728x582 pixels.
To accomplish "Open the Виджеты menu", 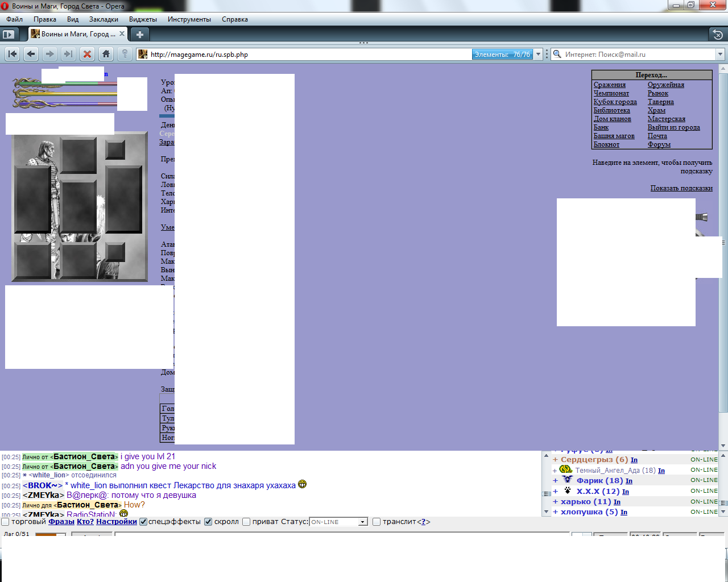I will (143, 19).
